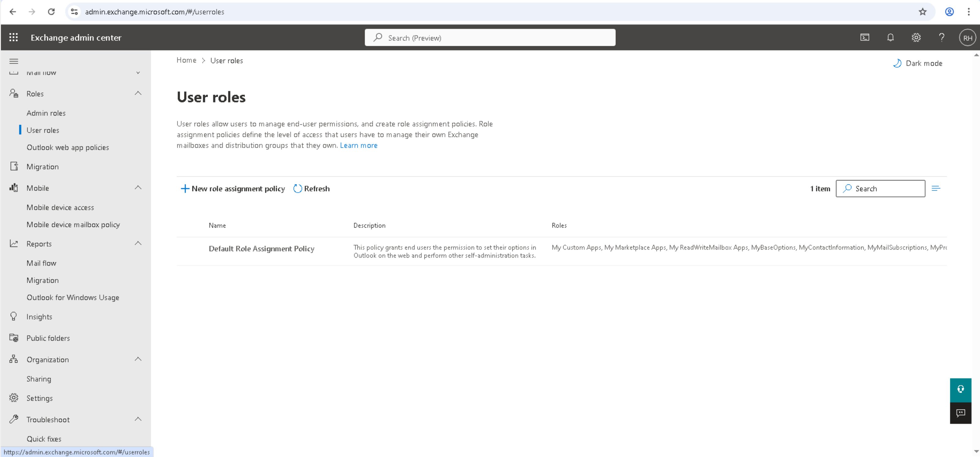Screen dimensions: 980x457
Task: Open the app launcher waffle icon
Action: pyautogui.click(x=14, y=37)
